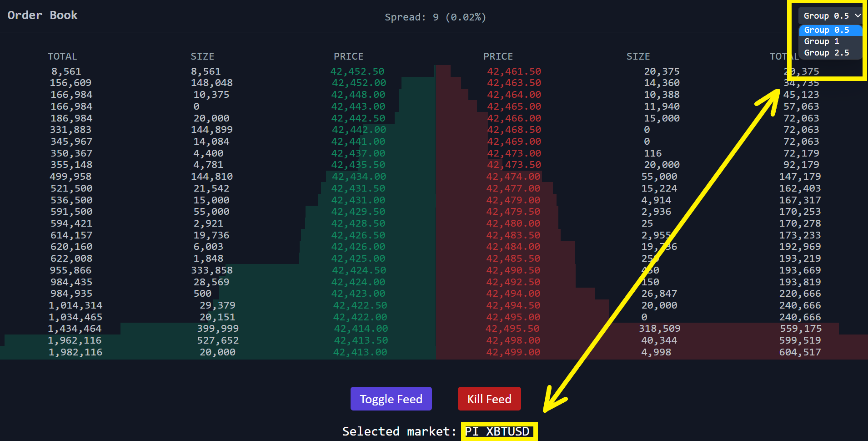Screen dimensions: 868x441
Task: Click the bid side PRICE column header
Action: click(349, 56)
